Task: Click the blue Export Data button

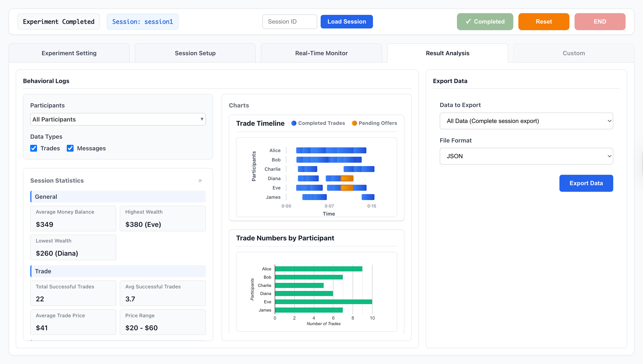Action: [586, 183]
